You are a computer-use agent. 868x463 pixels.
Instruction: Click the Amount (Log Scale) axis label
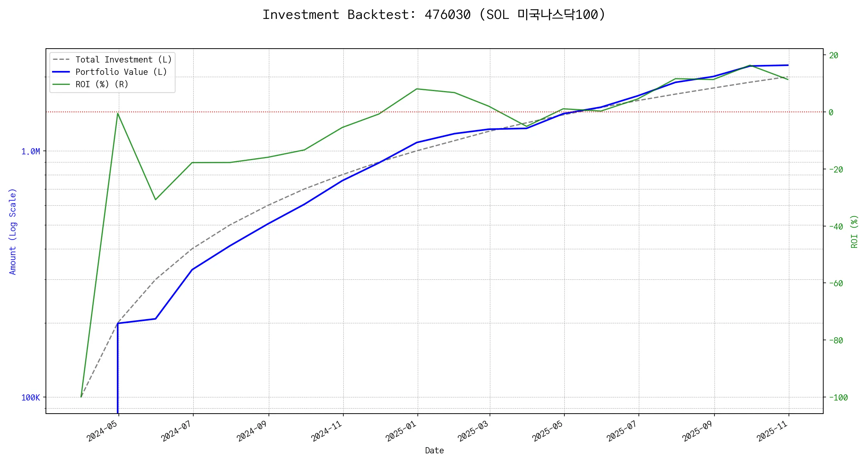pyautogui.click(x=13, y=231)
